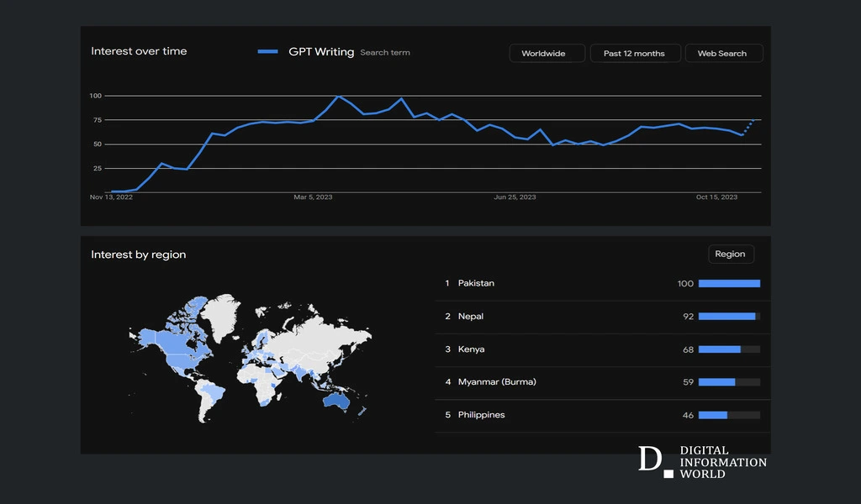
Task: Click the Region selector button
Action: 730,254
